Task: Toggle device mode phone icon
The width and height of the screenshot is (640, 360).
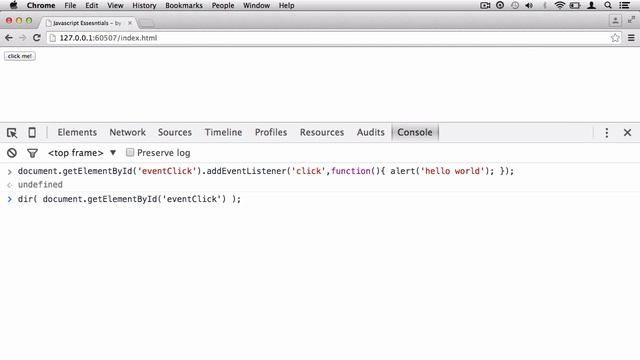Action: point(32,132)
